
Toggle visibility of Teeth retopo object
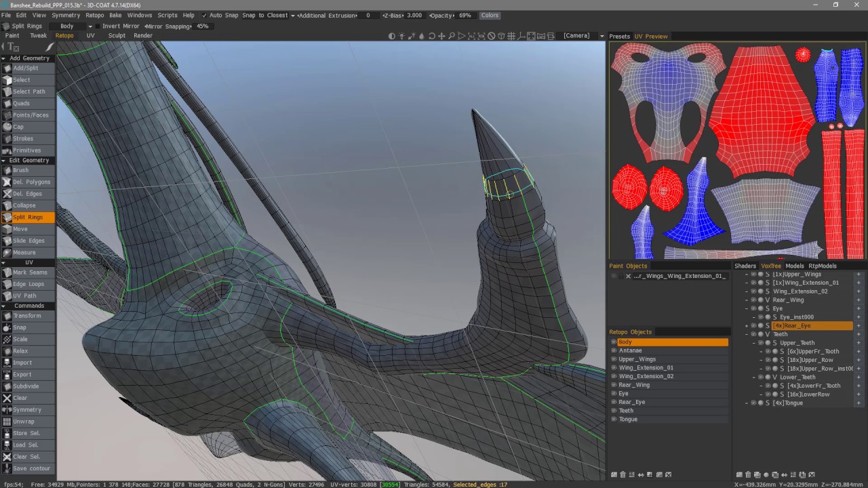[x=614, y=410]
